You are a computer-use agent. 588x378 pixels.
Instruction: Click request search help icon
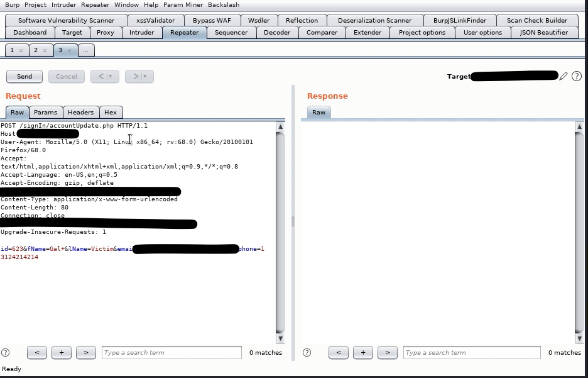coord(6,352)
